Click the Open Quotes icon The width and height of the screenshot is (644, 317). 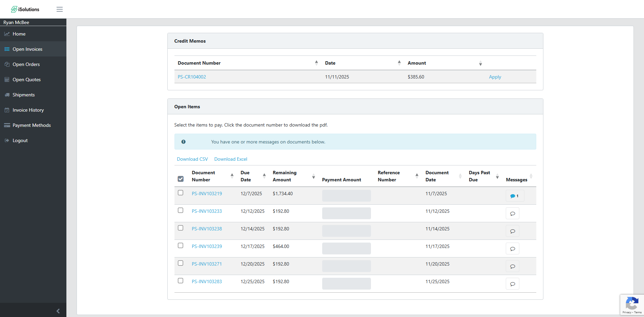click(x=7, y=80)
